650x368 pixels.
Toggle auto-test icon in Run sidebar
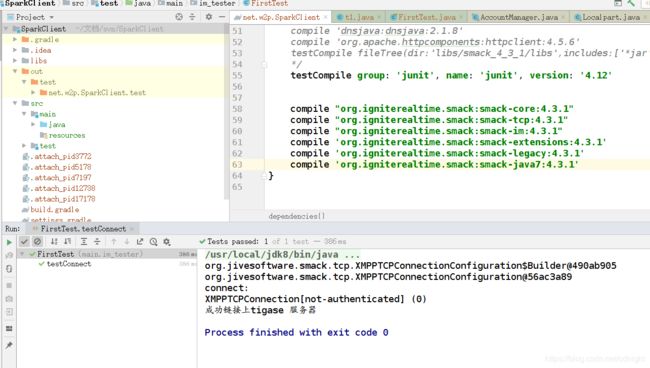coord(9,269)
